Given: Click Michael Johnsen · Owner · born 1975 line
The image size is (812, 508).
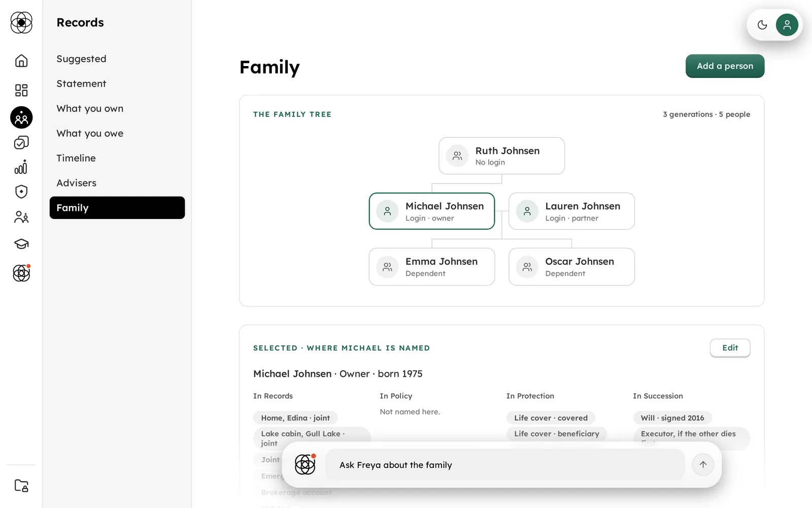Looking at the screenshot, I should (337, 374).
